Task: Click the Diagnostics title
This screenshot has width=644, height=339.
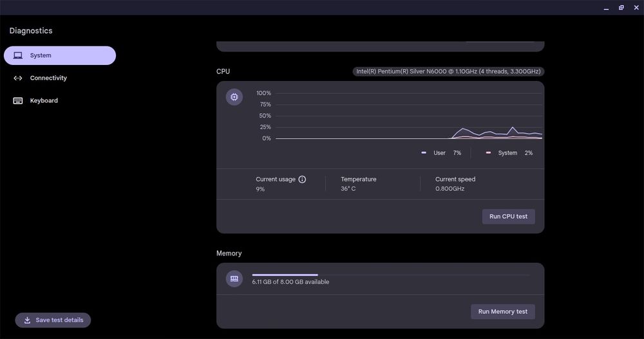Action: [31, 31]
